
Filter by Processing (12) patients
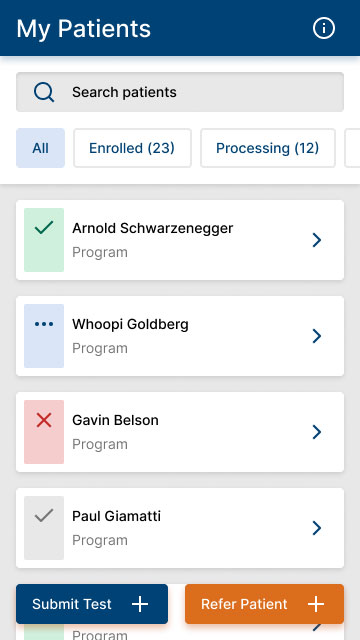pyautogui.click(x=268, y=148)
